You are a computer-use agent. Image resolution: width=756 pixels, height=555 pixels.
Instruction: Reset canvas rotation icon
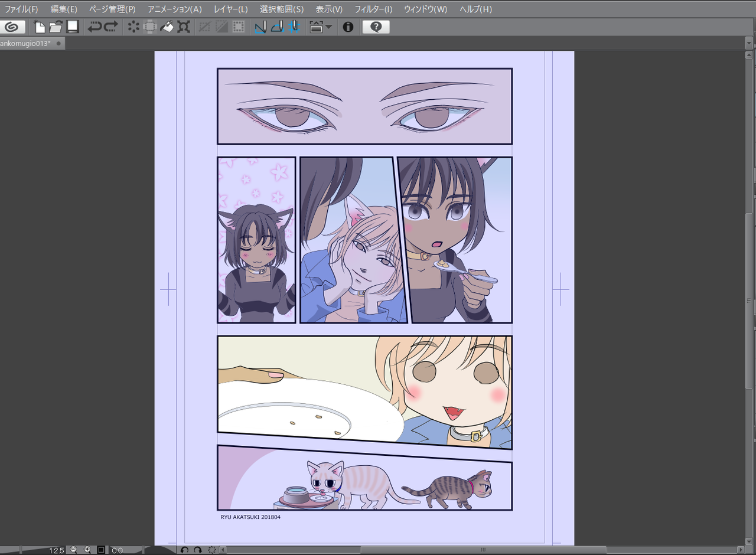click(211, 550)
